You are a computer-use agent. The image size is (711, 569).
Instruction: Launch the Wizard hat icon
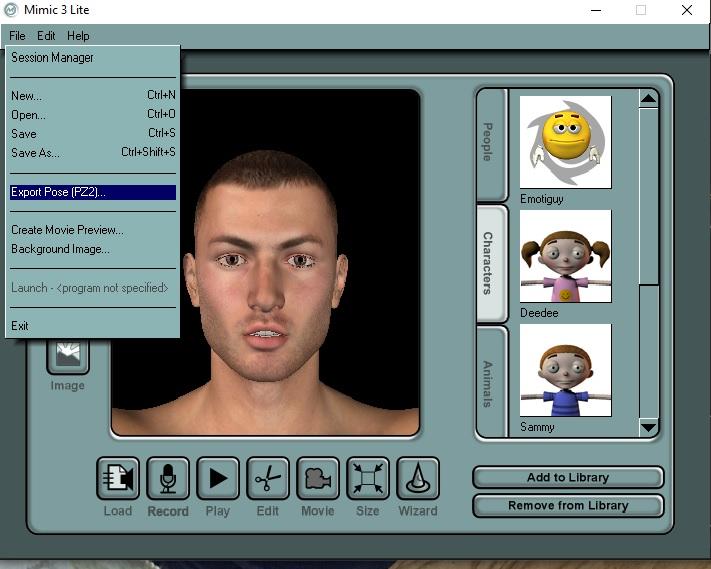(x=418, y=478)
